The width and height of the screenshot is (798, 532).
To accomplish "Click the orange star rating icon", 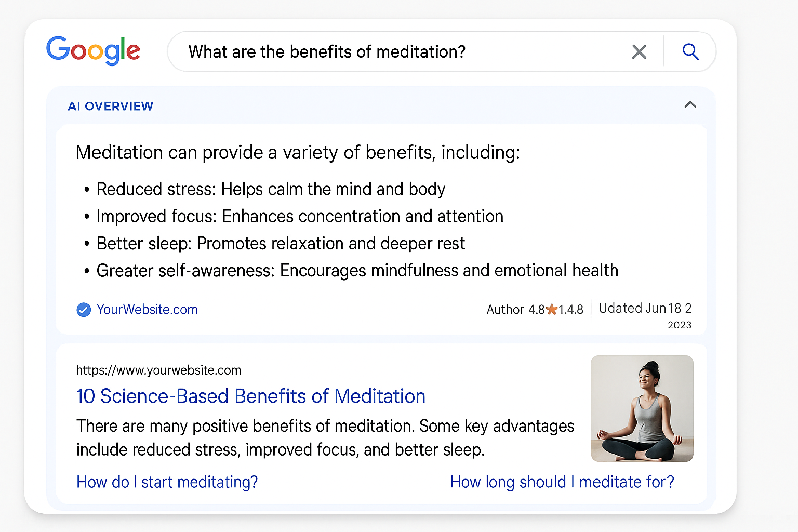I will (551, 309).
